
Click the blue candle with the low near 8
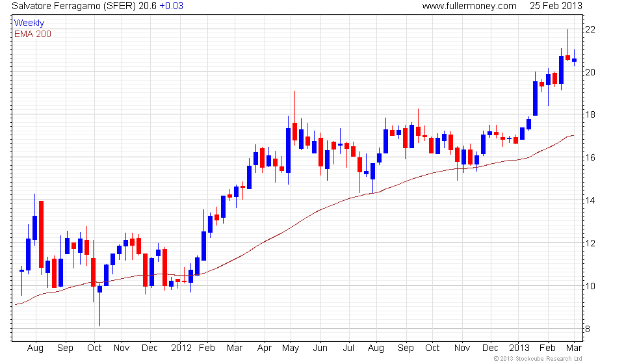coord(99,306)
